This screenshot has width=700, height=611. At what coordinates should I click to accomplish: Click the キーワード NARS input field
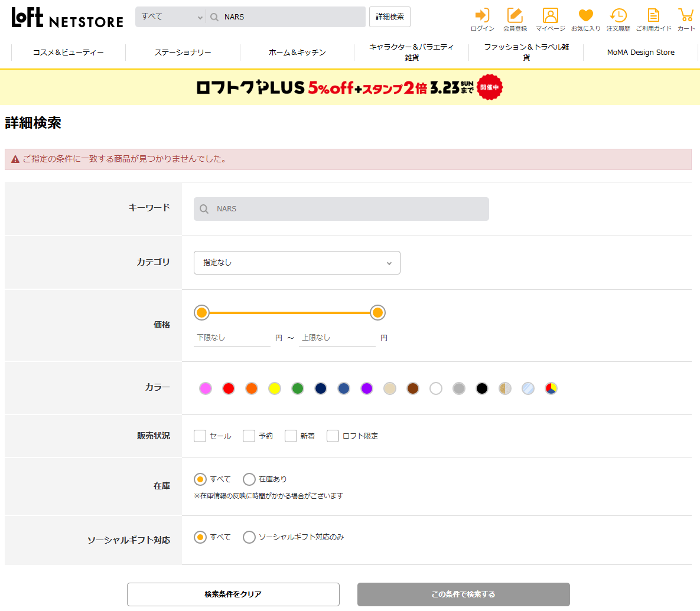pos(341,209)
